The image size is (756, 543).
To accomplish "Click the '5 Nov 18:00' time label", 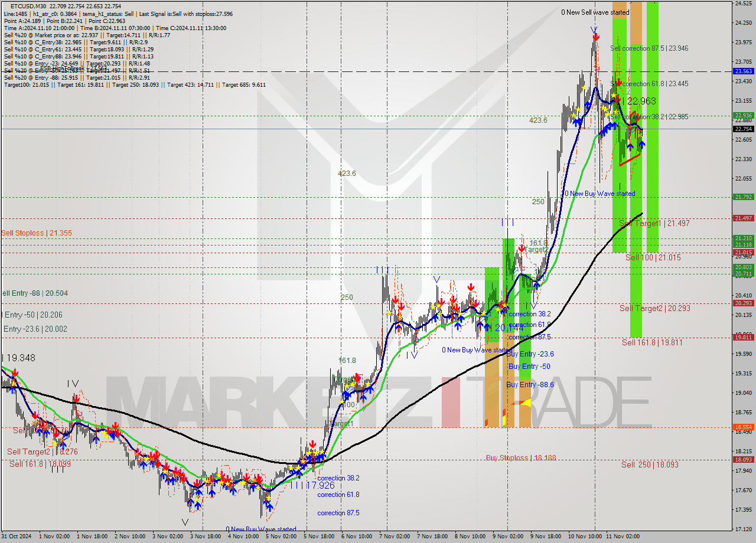I will [319, 537].
